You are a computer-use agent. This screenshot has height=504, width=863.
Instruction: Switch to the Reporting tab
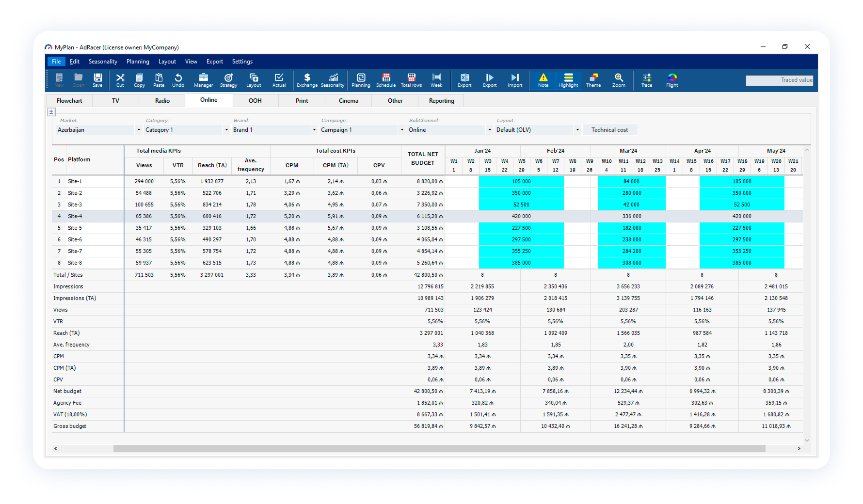point(442,101)
